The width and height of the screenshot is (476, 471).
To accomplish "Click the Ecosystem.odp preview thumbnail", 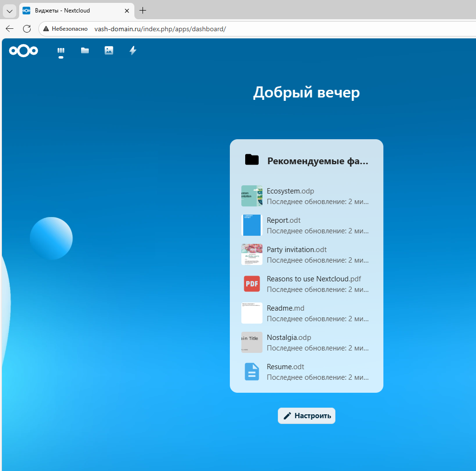I will point(251,196).
